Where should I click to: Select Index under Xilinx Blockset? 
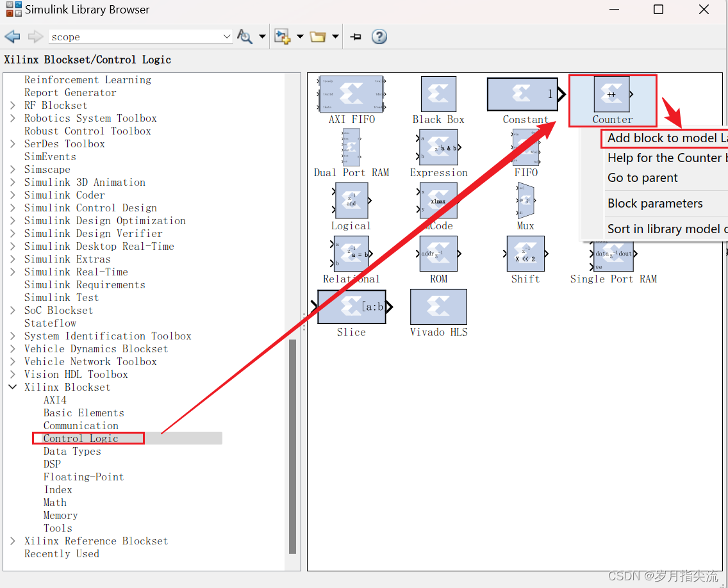pos(58,489)
